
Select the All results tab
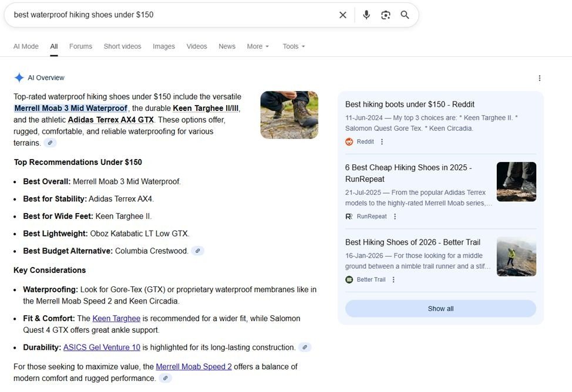pos(54,46)
